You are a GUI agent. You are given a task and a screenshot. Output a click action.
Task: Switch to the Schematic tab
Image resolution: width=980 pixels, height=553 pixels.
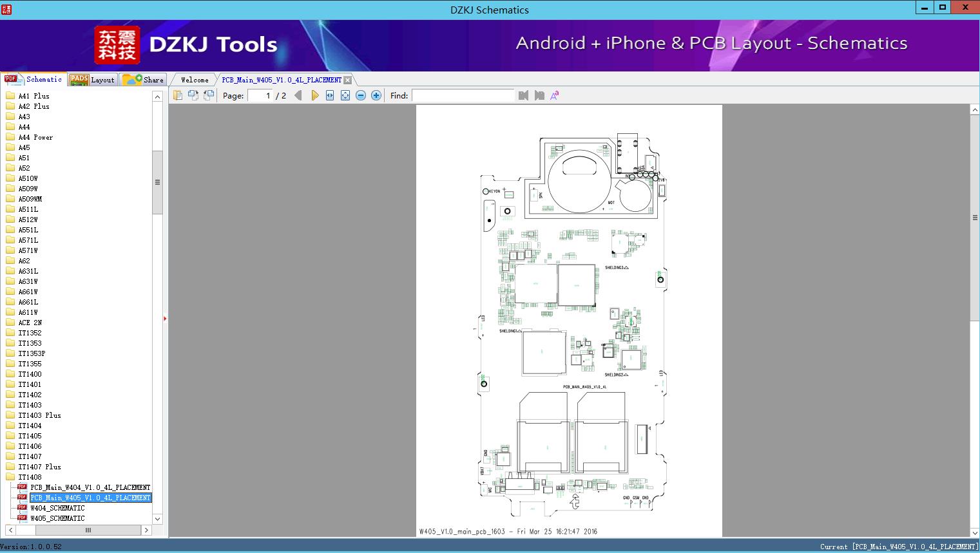click(x=34, y=79)
